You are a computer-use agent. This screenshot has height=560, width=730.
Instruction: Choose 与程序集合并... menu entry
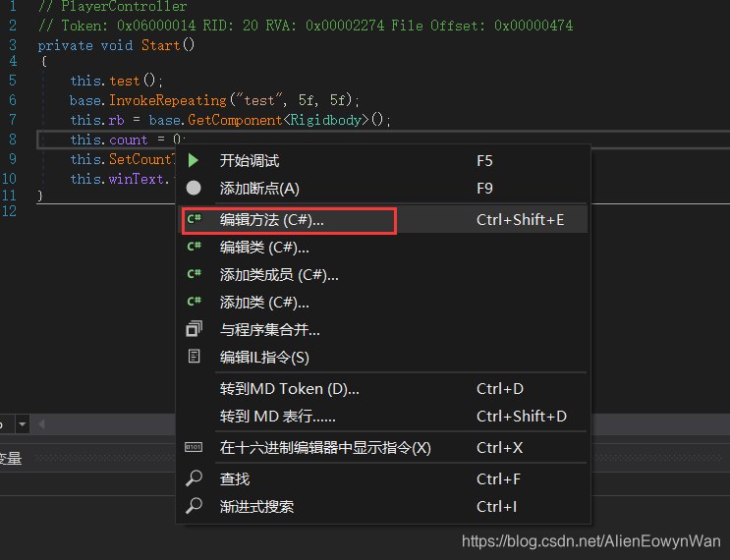coord(383,329)
